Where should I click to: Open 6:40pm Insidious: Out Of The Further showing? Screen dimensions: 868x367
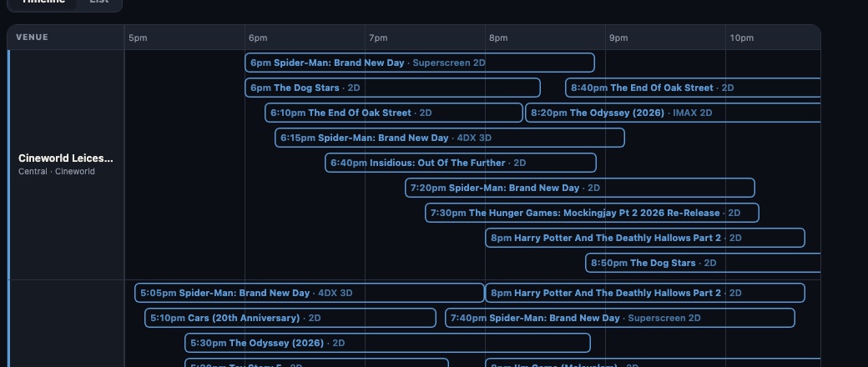coord(461,163)
